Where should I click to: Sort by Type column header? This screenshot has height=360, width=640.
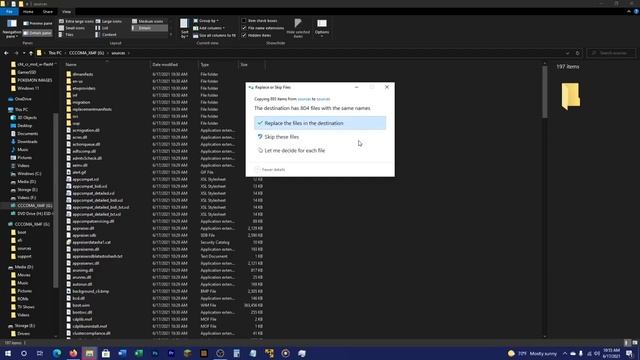pos(218,64)
